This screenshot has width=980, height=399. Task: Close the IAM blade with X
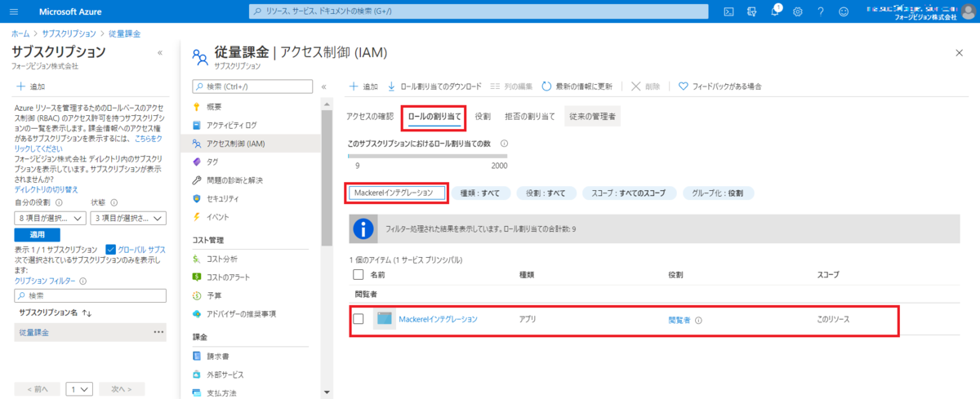click(959, 52)
